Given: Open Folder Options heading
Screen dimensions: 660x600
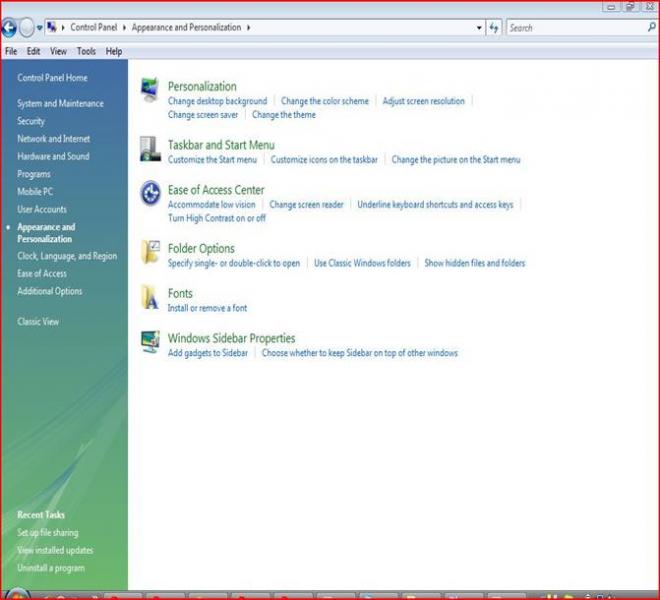Looking at the screenshot, I should coord(201,248).
